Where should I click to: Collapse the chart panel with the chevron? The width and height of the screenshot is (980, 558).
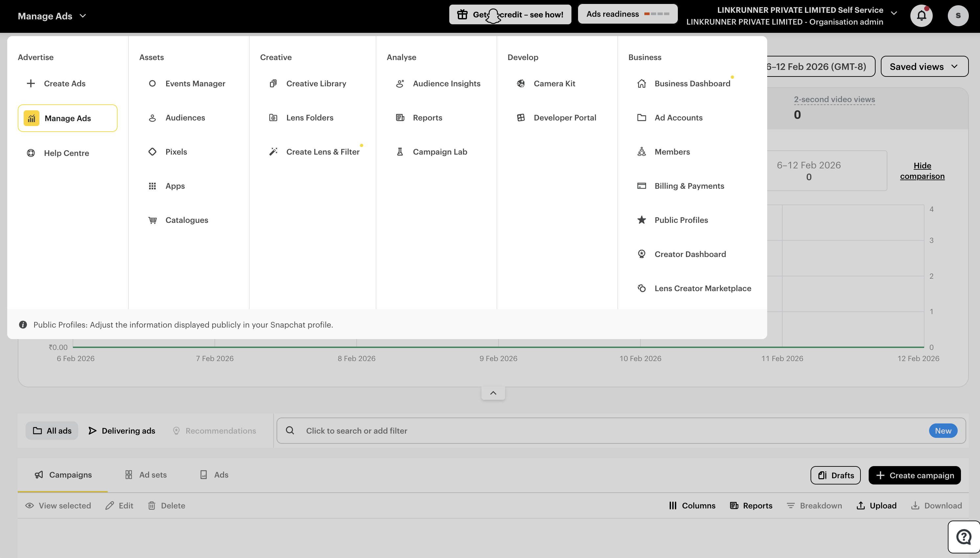[x=493, y=393]
